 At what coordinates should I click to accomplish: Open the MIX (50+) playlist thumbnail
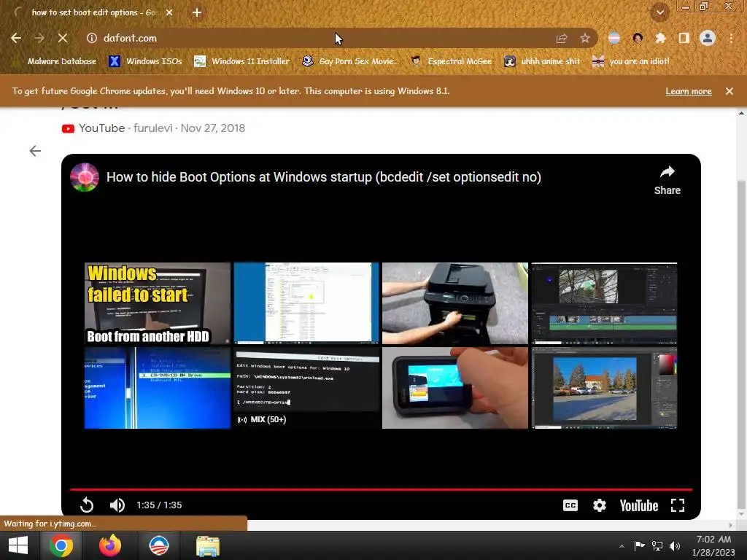pyautogui.click(x=306, y=388)
